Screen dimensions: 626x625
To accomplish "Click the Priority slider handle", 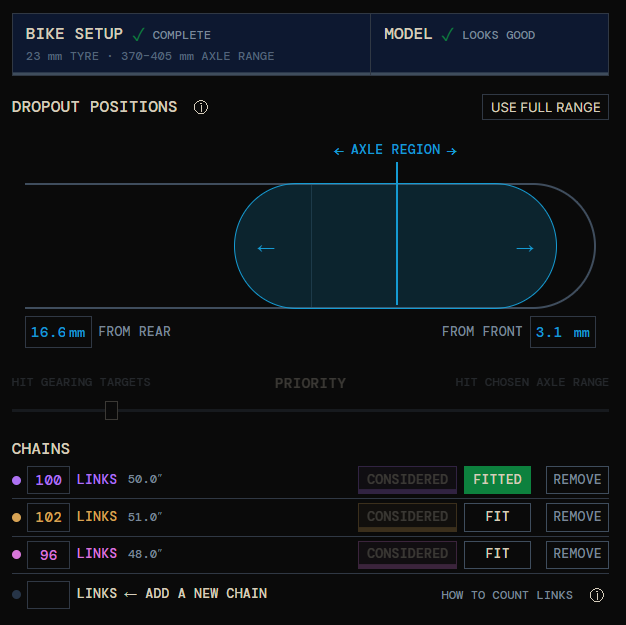I will (111, 411).
